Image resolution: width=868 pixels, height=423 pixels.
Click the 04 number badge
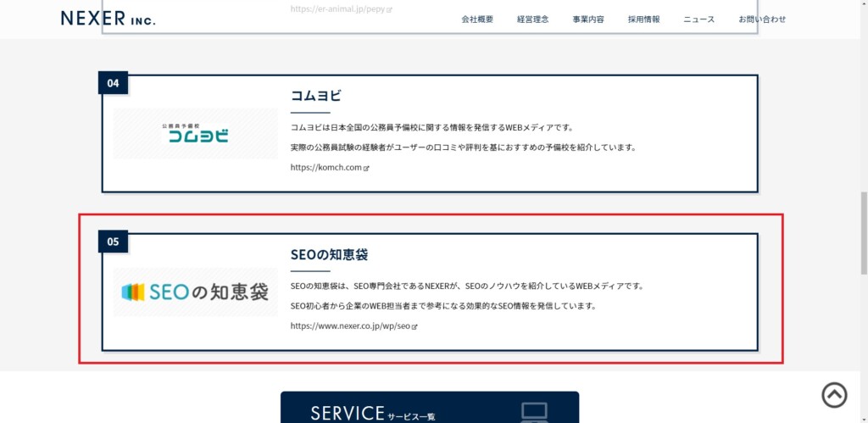tap(113, 83)
